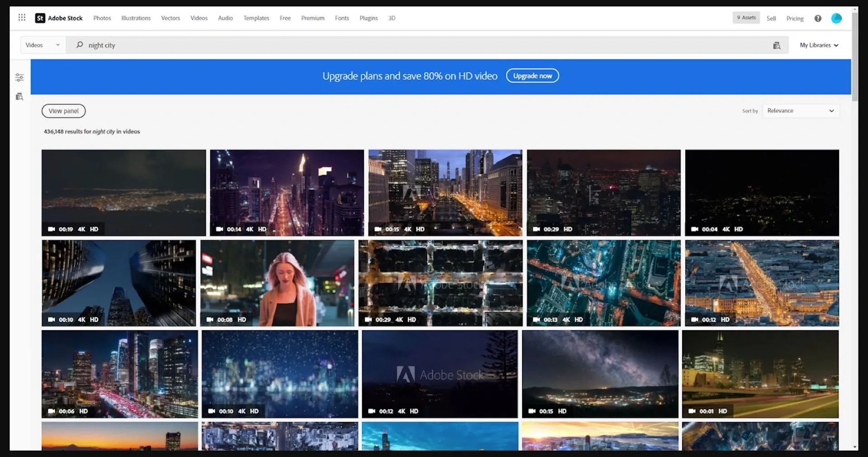Image resolution: width=868 pixels, height=457 pixels.
Task: Select the Audio menu item
Action: coord(225,18)
